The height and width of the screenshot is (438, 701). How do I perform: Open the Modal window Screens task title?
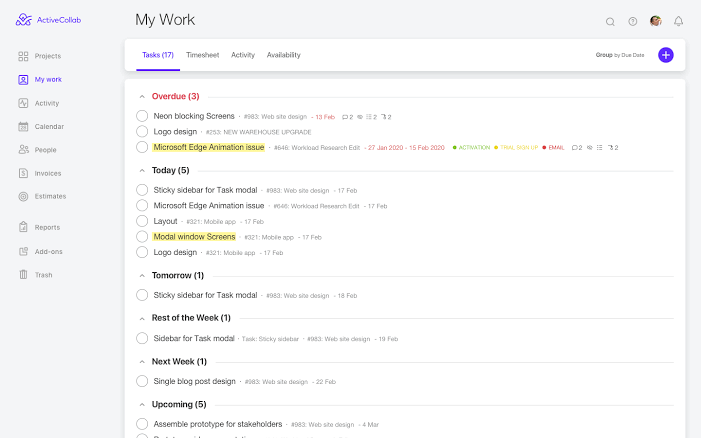(194, 237)
